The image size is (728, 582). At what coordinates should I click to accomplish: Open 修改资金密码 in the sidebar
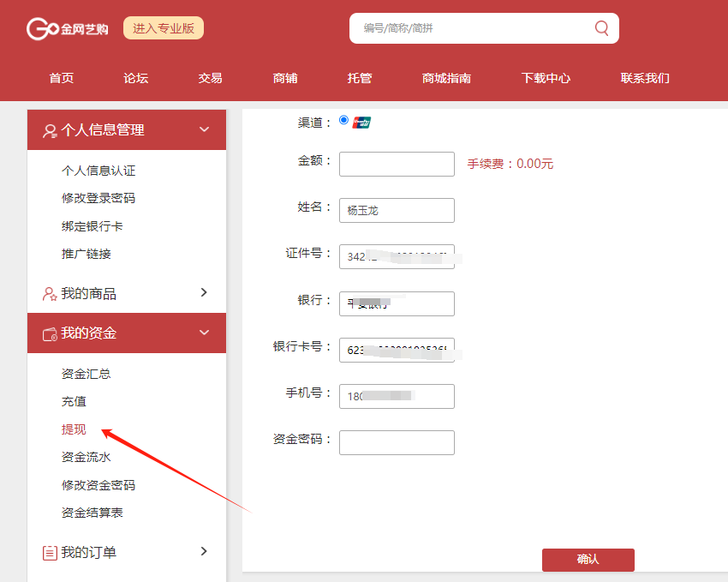tap(98, 485)
